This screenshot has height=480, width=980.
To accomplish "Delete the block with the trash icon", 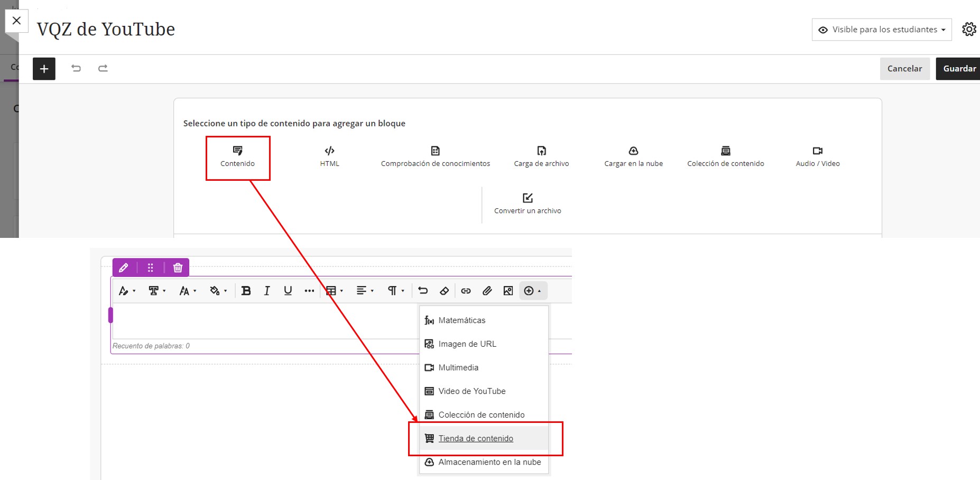I will 178,267.
